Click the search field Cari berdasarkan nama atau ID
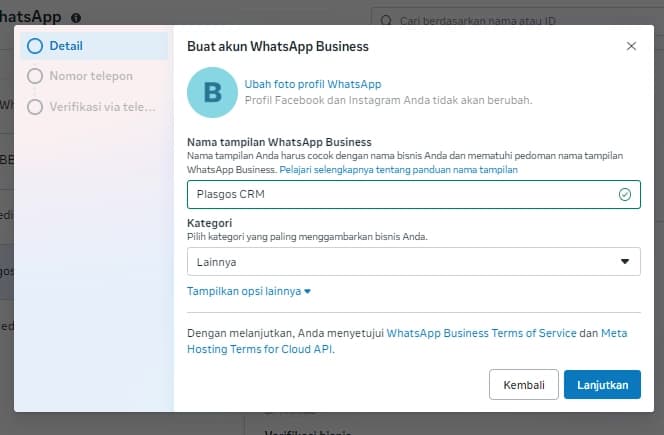Screen dimensions: 664x435 pos(517,20)
